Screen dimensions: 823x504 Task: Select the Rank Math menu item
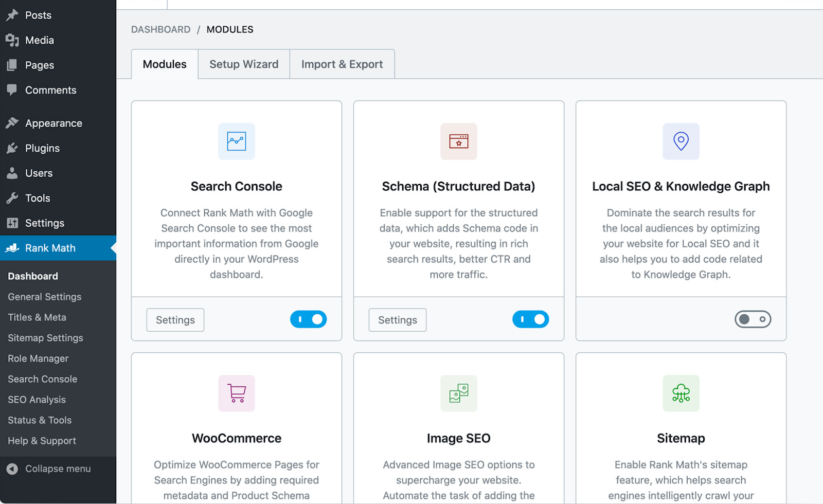click(x=58, y=248)
